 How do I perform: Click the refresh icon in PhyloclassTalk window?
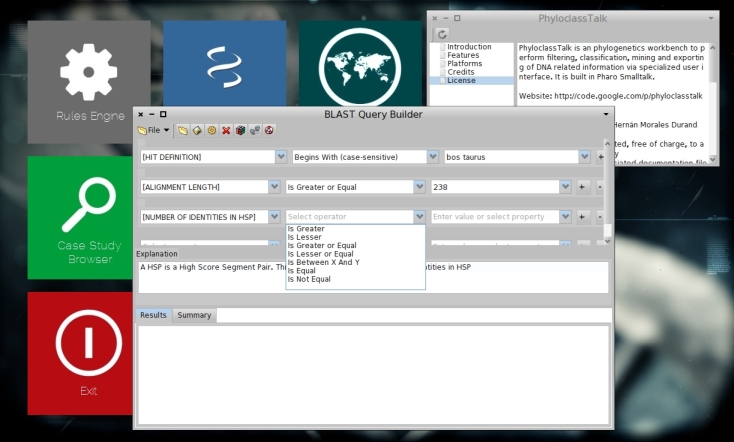pyautogui.click(x=442, y=34)
